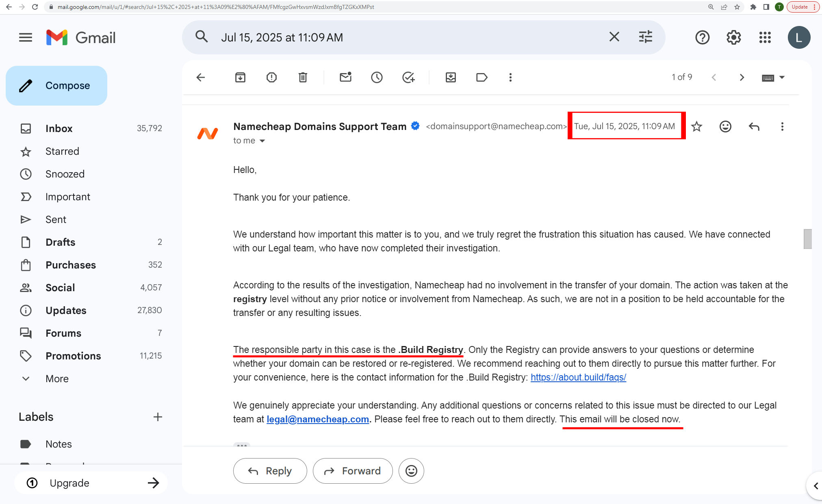Screen dimensions: 822x504
Task: Star this Namecheap message
Action: tap(696, 126)
